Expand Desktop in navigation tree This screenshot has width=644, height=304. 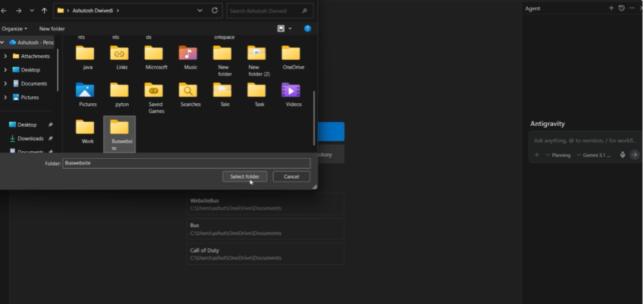click(6, 70)
